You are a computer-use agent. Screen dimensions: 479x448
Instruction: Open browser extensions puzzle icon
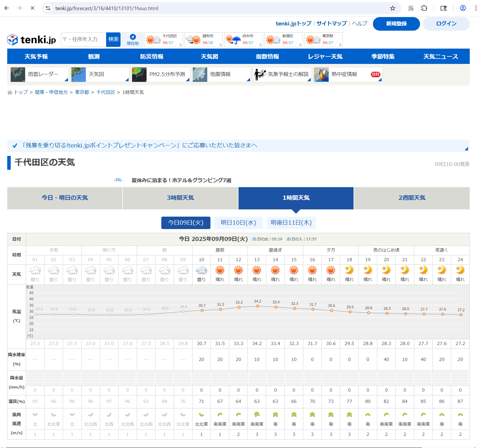click(424, 8)
